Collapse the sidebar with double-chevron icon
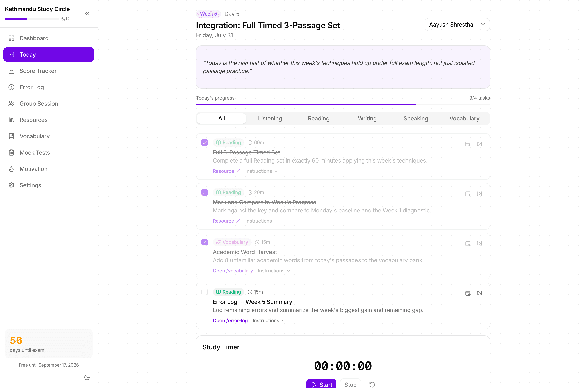 coord(87,14)
